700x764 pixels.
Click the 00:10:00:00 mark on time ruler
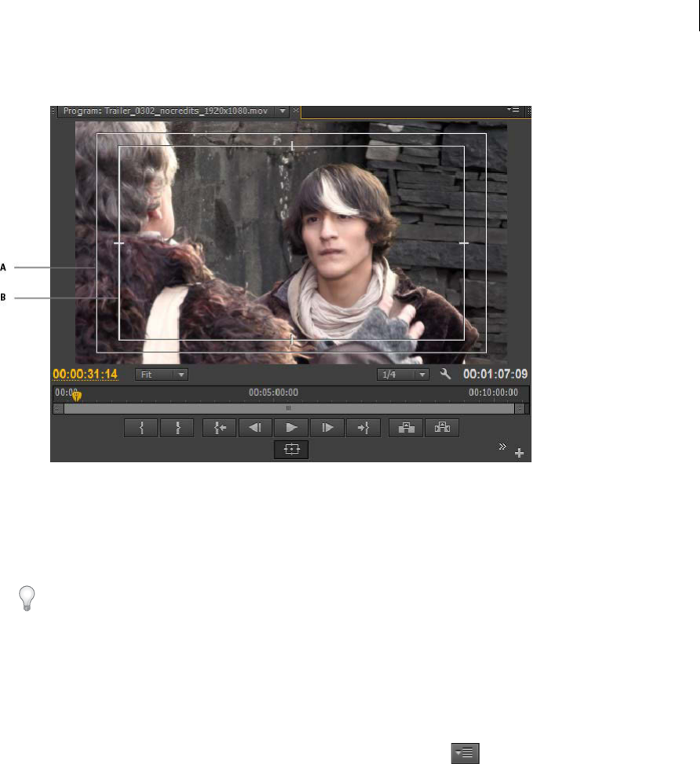(493, 393)
